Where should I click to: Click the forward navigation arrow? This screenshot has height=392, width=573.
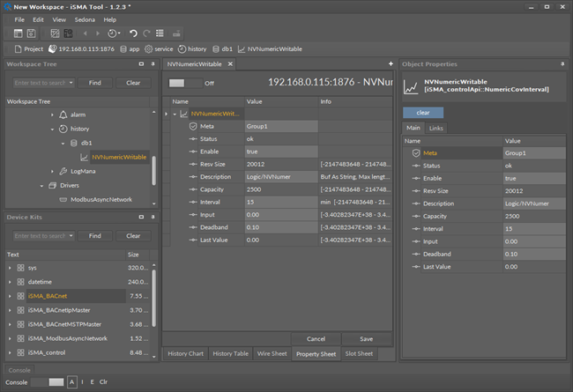pos(98,33)
